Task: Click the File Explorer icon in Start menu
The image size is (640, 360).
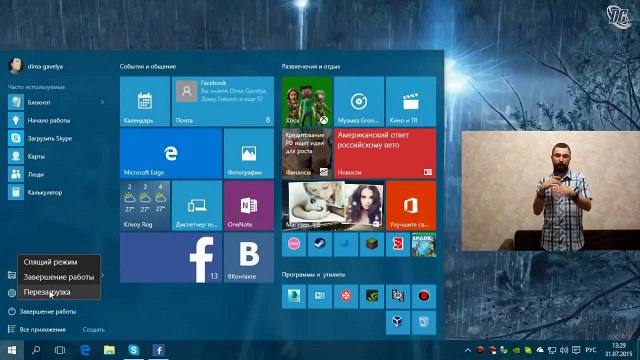Action: coord(12,275)
